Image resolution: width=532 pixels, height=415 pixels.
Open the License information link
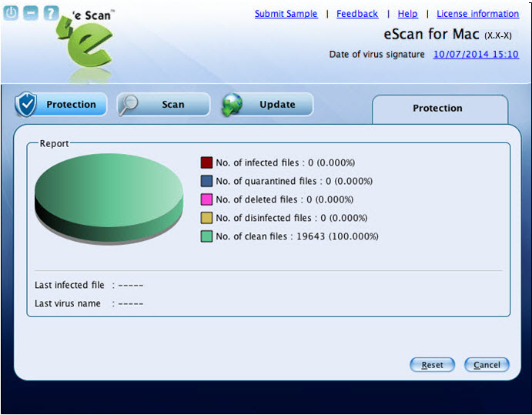tap(477, 14)
